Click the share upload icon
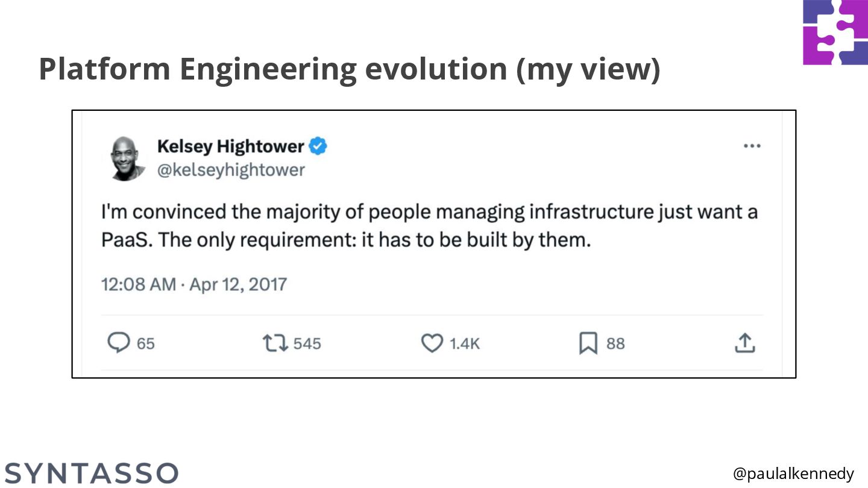 (744, 343)
